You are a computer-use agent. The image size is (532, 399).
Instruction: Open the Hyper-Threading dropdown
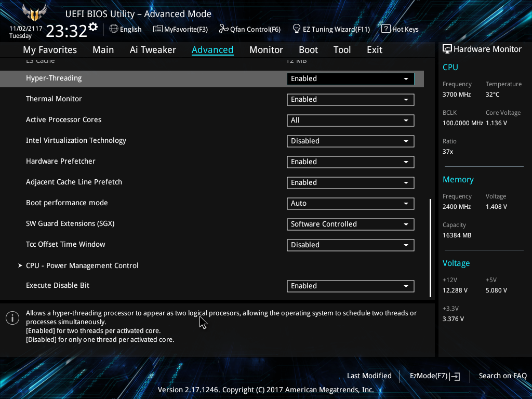(x=351, y=79)
